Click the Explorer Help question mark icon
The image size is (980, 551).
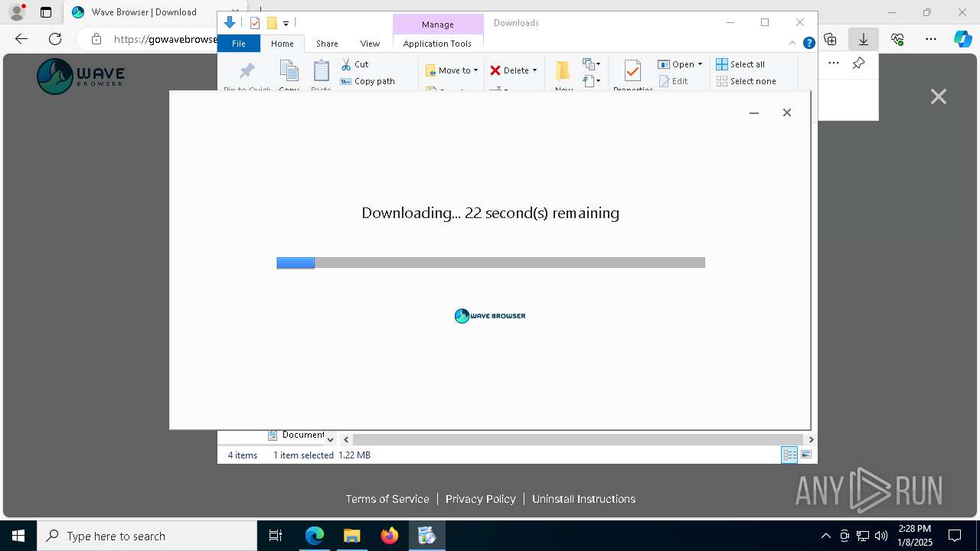coord(808,43)
